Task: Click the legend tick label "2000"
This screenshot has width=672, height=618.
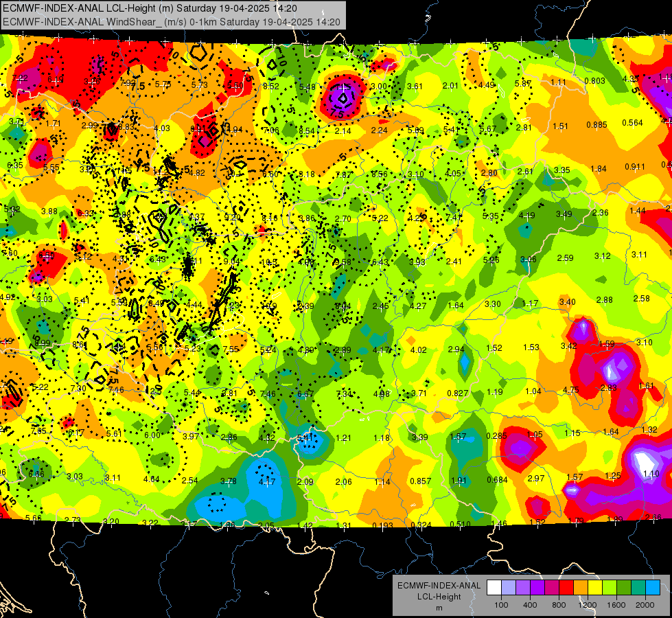Action: (x=645, y=605)
